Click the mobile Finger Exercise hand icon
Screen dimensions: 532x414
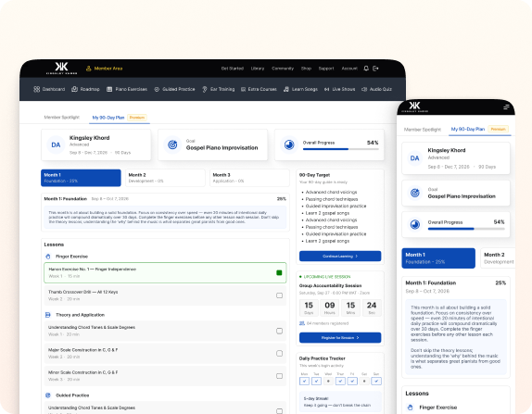point(411,408)
